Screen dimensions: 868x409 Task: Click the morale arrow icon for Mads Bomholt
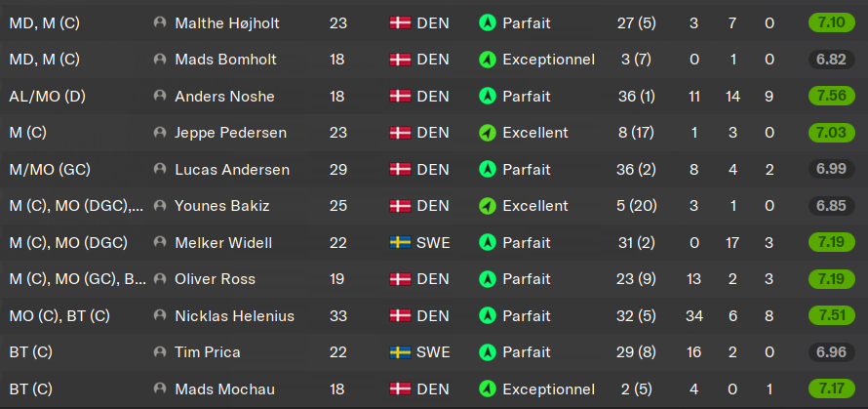(x=487, y=60)
